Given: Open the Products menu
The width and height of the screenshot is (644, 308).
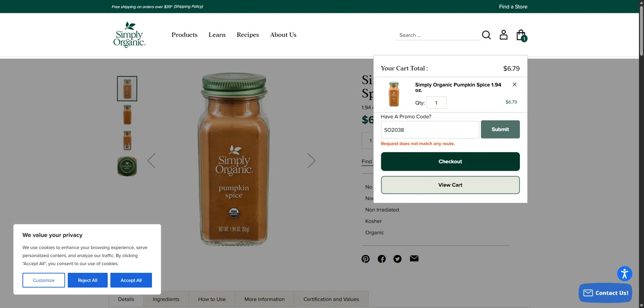Looking at the screenshot, I should pyautogui.click(x=185, y=35).
